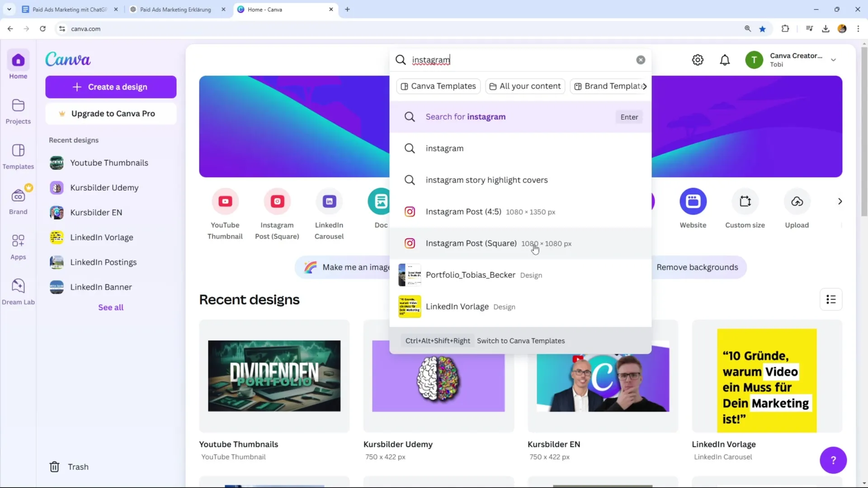Click the Upload cloud icon

(x=797, y=201)
